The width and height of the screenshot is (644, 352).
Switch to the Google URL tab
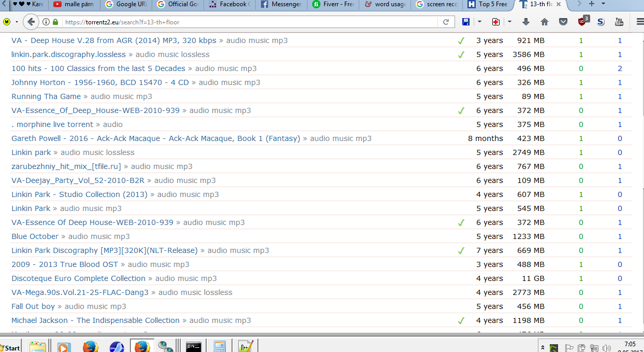click(125, 4)
